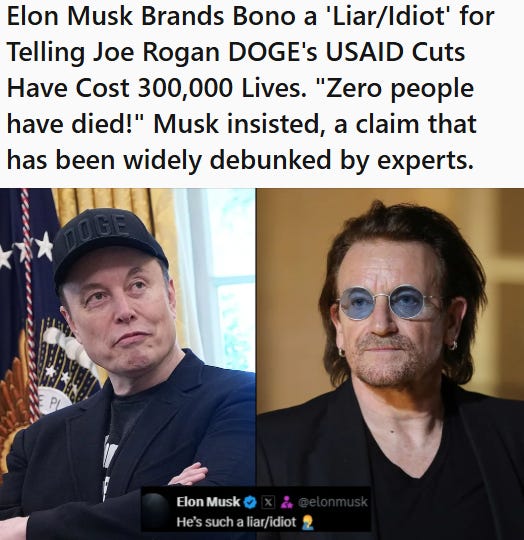Click the DOGE lettering on the black cap
Image resolution: width=524 pixels, height=540 pixels.
[95, 230]
